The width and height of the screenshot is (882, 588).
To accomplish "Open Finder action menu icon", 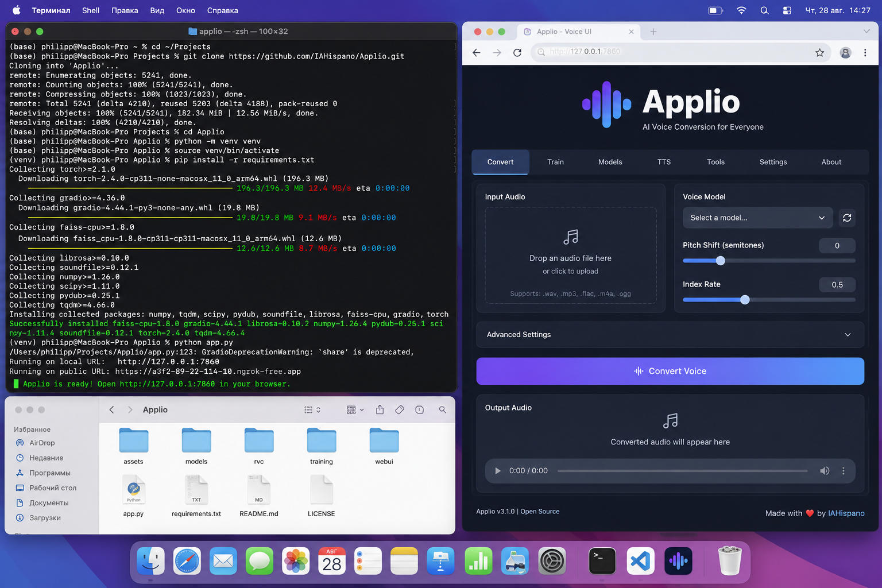I will (x=420, y=409).
